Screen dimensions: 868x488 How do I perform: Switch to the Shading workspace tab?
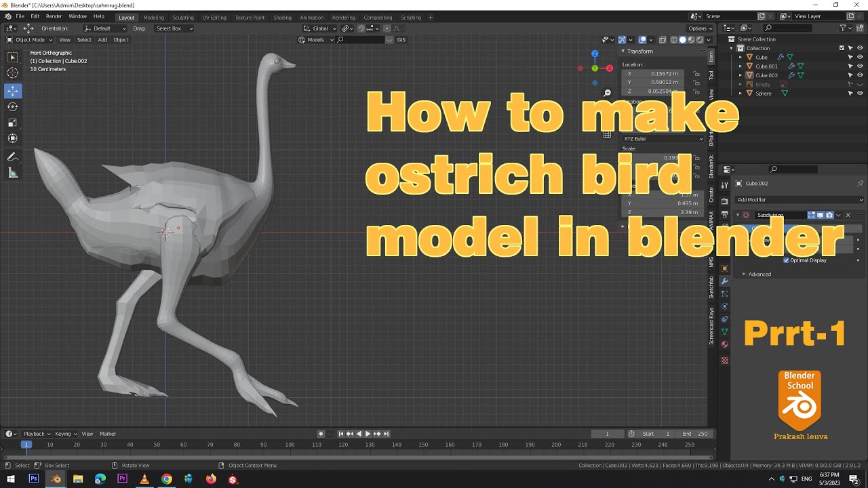282,18
